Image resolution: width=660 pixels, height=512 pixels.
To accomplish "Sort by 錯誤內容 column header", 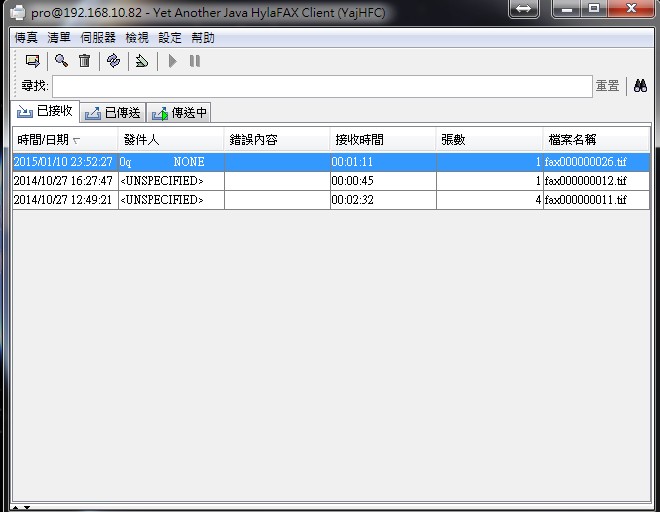I will click(277, 140).
